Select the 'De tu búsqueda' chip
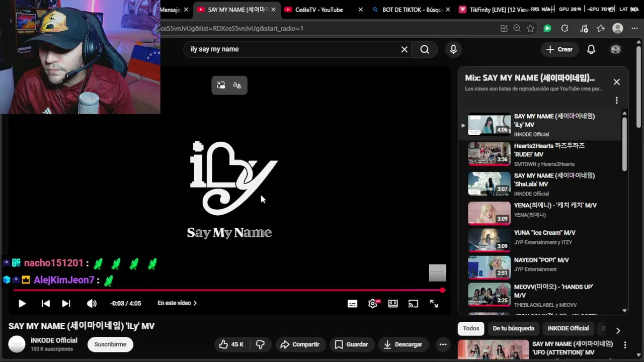This screenshot has height=362, width=644. click(x=513, y=328)
